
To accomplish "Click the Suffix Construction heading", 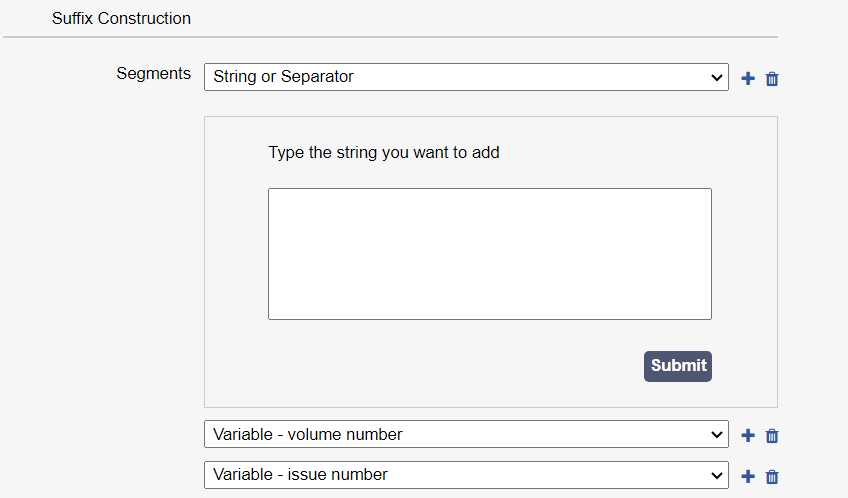I will pos(121,18).
